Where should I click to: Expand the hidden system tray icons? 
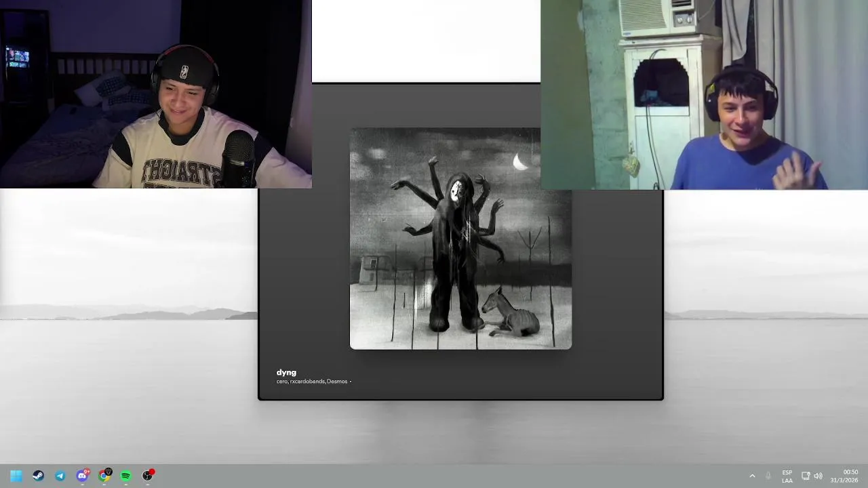752,476
